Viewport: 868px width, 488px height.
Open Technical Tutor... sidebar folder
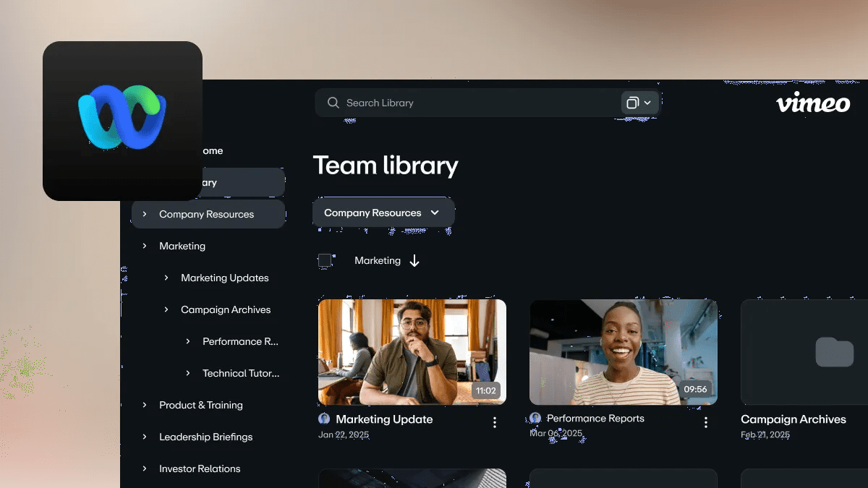tap(241, 373)
